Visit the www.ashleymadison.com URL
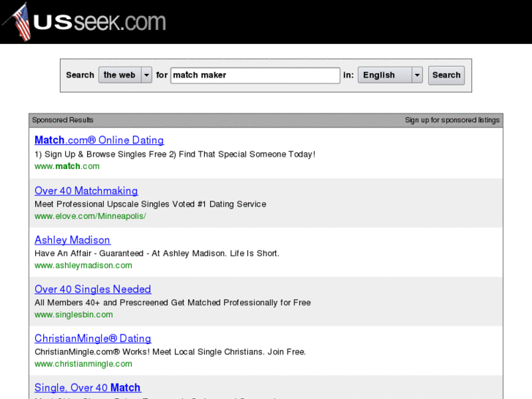The width and height of the screenshot is (532, 399). tap(83, 265)
